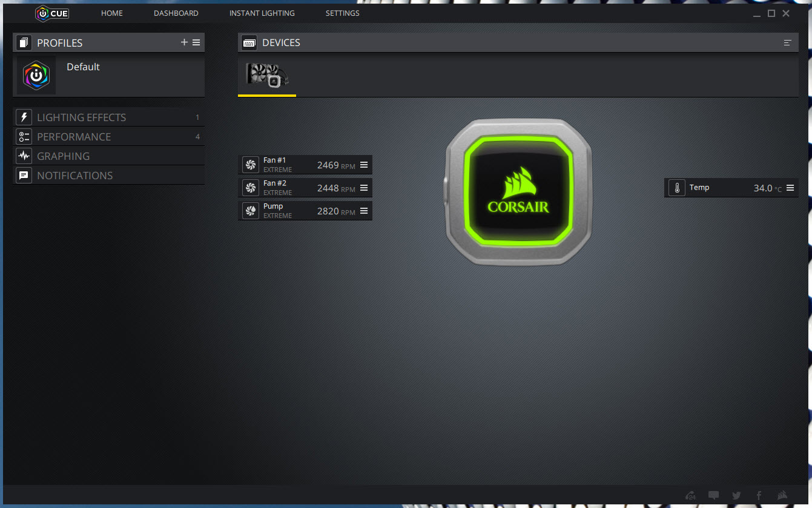Click the Pump fan icon
This screenshot has height=508, width=812.
(250, 211)
